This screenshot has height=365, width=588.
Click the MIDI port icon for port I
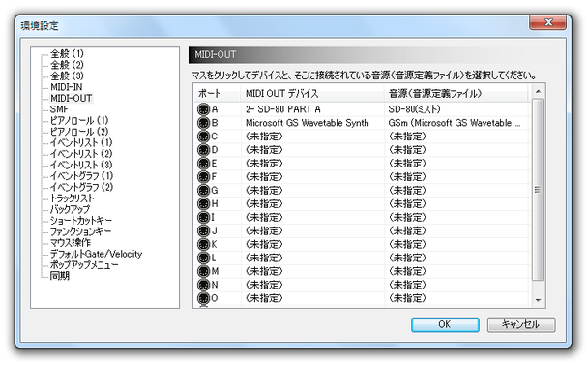[x=203, y=218]
